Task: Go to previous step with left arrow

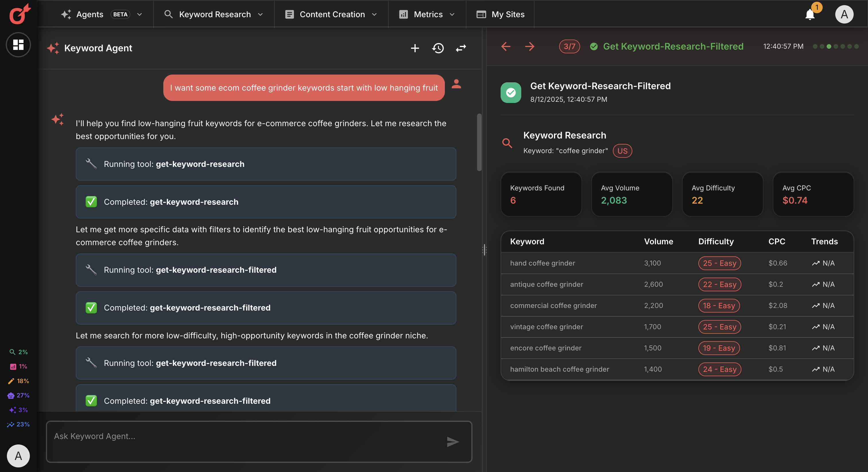Action: point(506,46)
